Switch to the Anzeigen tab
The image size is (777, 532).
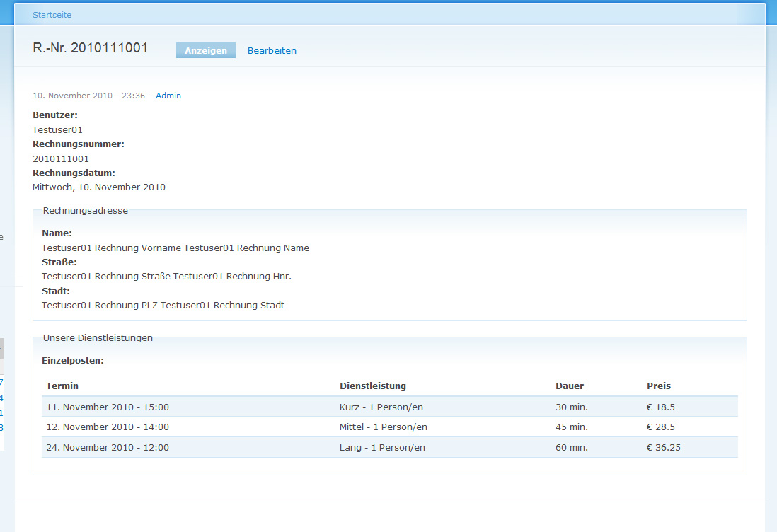206,50
